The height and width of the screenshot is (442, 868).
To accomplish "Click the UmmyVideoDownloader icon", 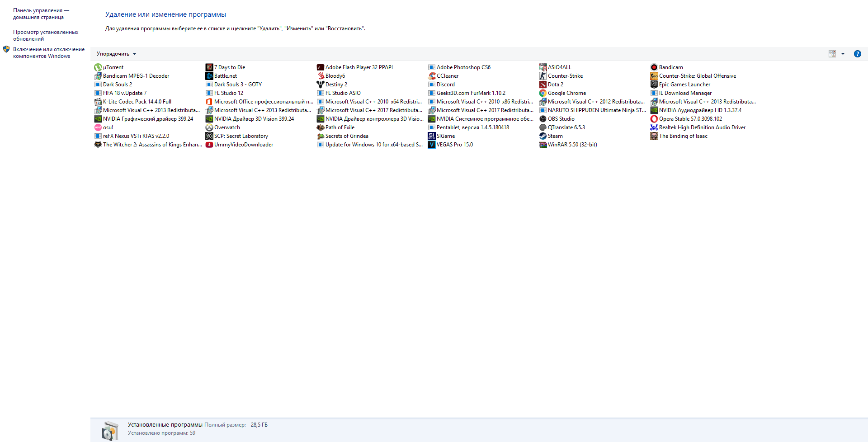I will (209, 145).
